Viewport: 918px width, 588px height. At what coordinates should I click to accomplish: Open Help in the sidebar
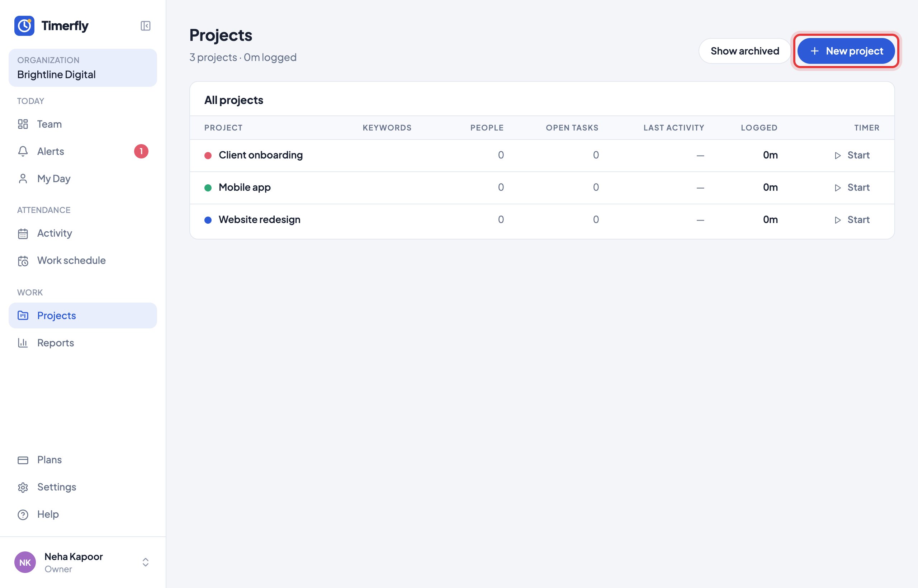(83, 514)
